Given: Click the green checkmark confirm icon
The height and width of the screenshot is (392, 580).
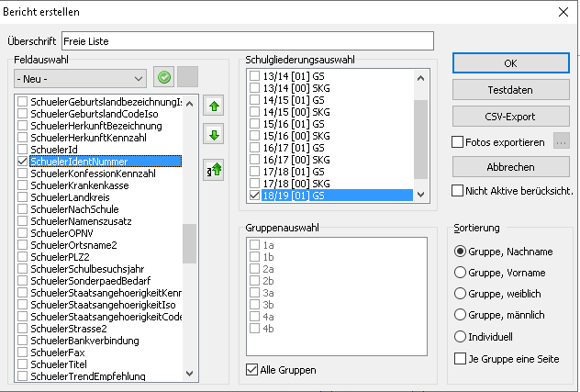Looking at the screenshot, I should point(164,78).
